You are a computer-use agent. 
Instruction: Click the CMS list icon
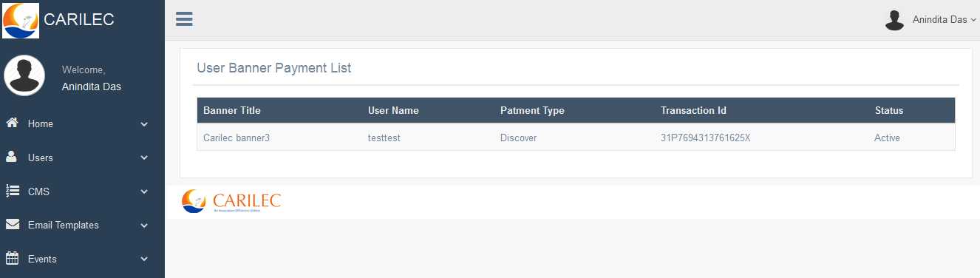click(12, 191)
